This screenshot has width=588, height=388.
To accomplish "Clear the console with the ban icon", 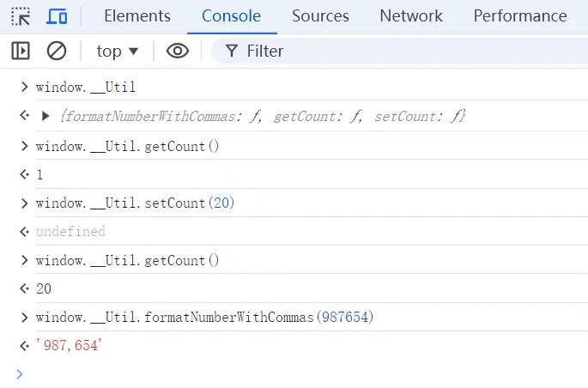I will click(57, 52).
